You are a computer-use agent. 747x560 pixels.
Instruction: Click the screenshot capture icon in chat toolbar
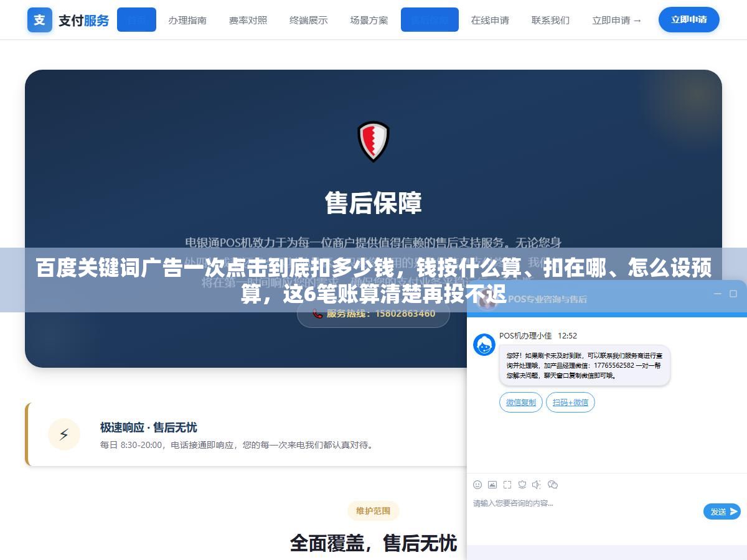tap(507, 485)
